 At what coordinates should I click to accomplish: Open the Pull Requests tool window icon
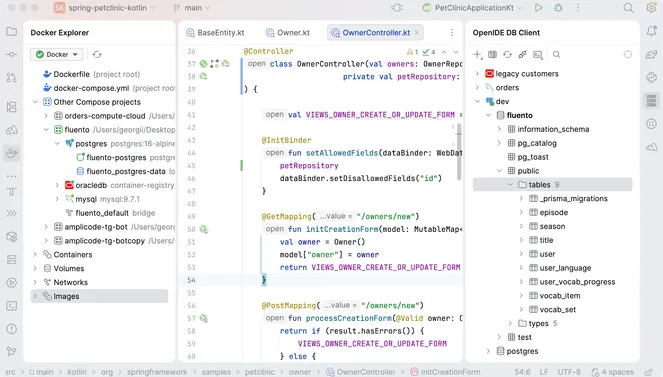point(12,77)
